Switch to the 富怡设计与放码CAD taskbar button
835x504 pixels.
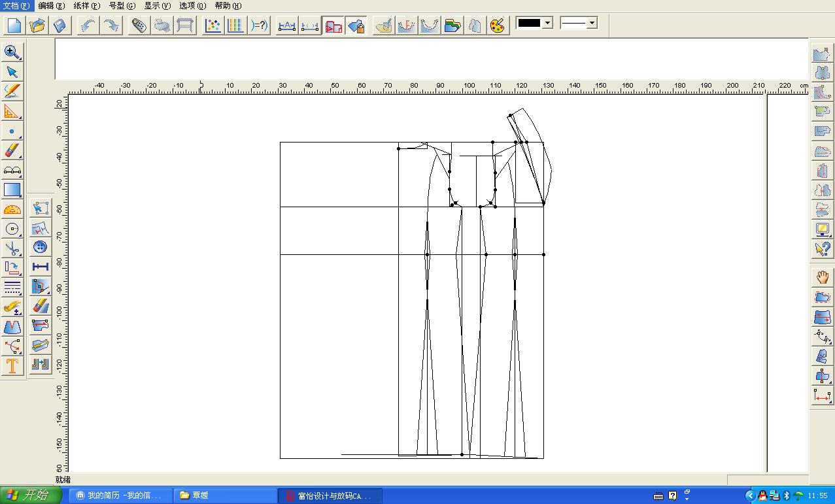pos(330,496)
